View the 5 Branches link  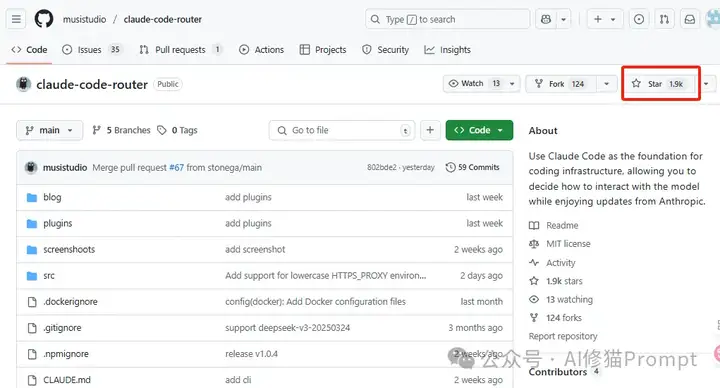click(x=121, y=130)
